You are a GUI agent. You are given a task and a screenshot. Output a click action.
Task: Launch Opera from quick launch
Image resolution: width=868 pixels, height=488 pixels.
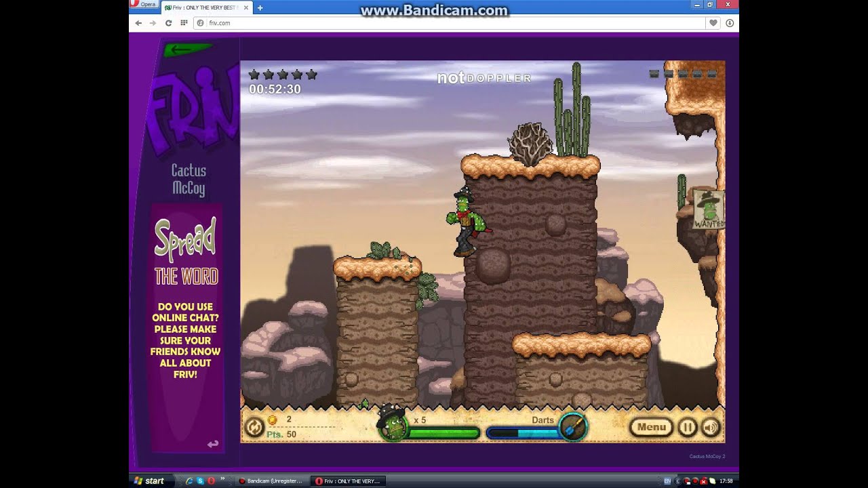pyautogui.click(x=211, y=481)
